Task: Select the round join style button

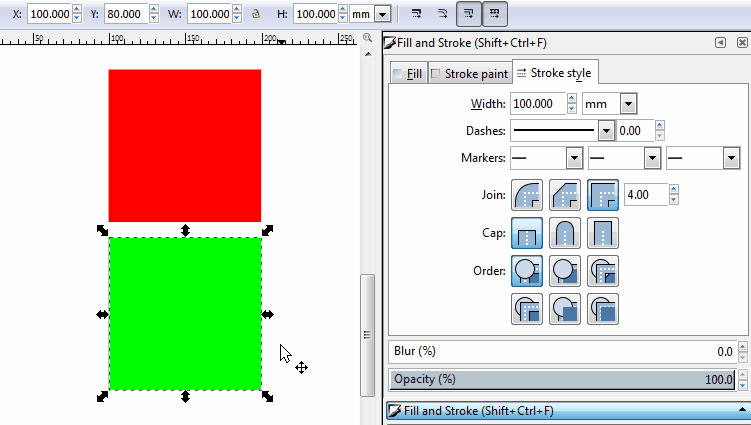Action: pyautogui.click(x=527, y=194)
